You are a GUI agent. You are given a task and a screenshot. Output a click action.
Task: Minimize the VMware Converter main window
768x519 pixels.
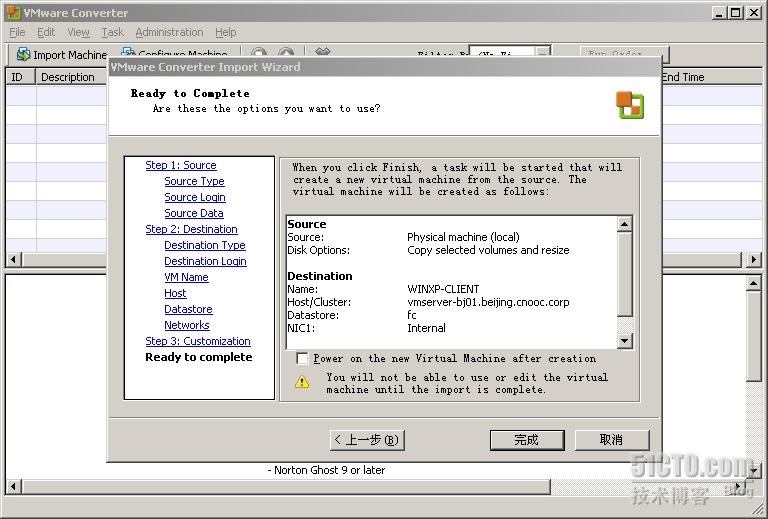coord(719,13)
